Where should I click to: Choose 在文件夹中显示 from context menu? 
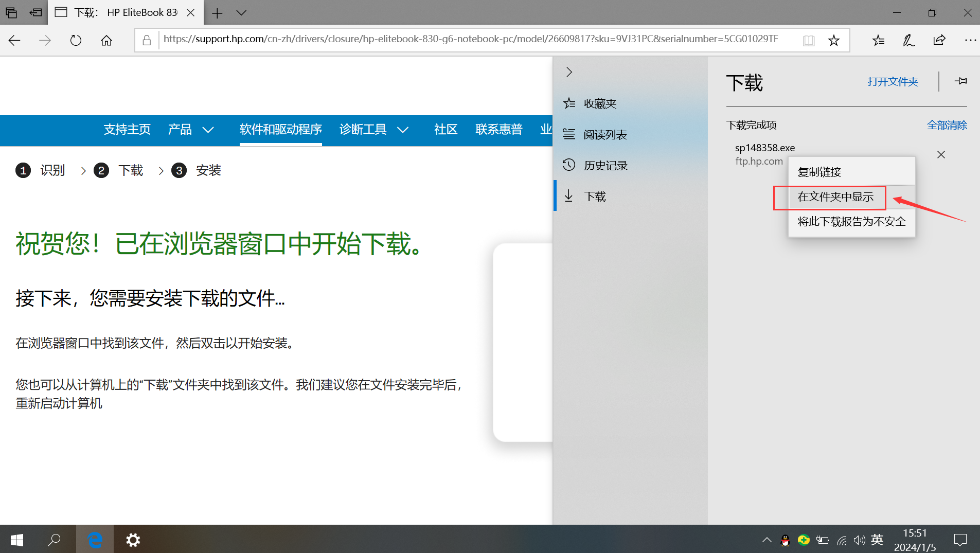pos(851,197)
